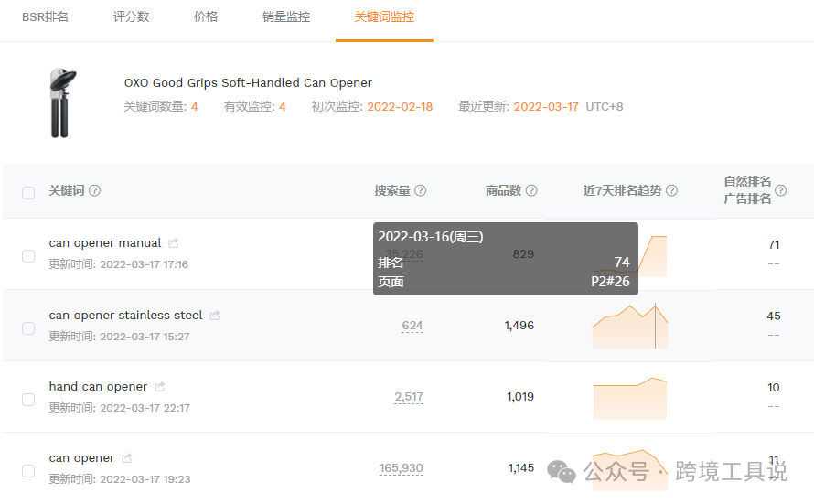The image size is (814, 504).
Task: Open external link icon for can opener manual
Action: tap(174, 243)
